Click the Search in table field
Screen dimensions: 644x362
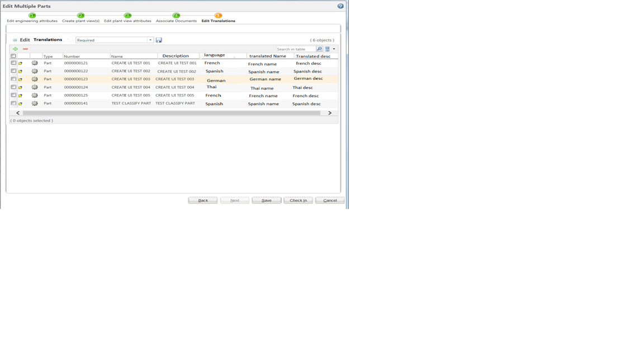pyautogui.click(x=296, y=49)
